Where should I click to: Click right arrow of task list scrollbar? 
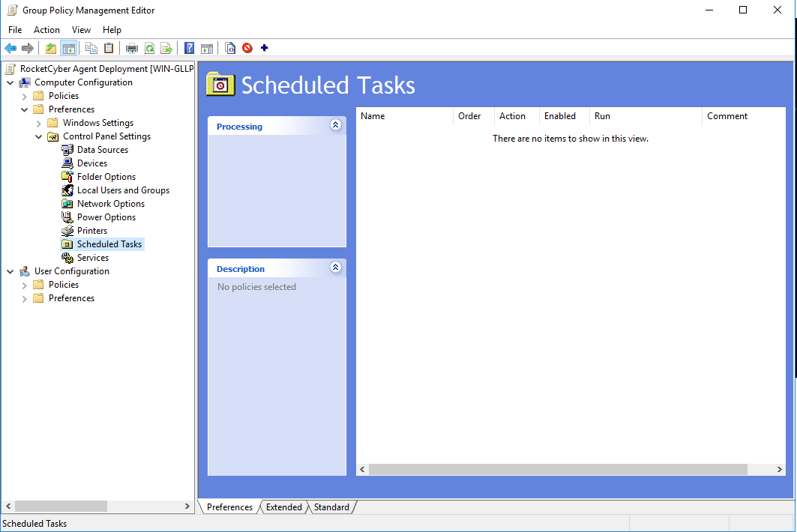[x=779, y=470]
